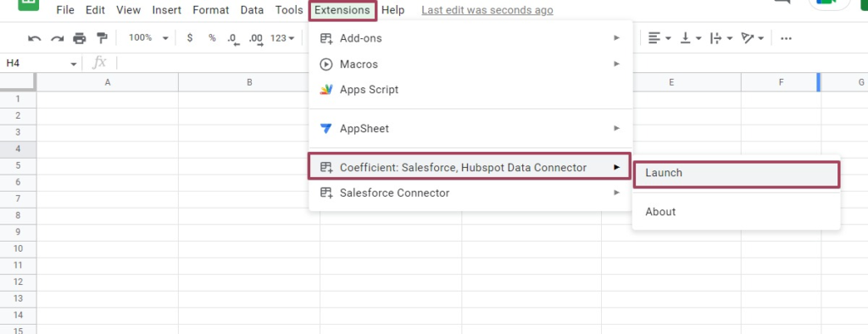The height and width of the screenshot is (334, 868).
Task: Expand the horizontal align dropdown
Action: (659, 38)
